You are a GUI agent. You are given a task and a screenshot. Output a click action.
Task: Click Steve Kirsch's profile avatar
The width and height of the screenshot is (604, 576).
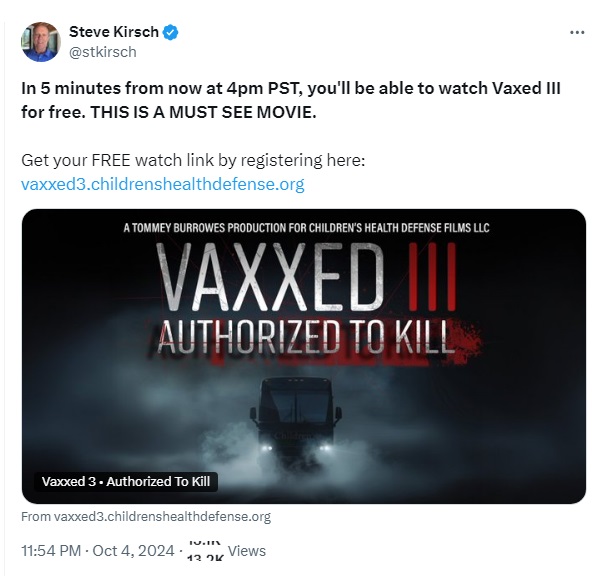[x=40, y=42]
